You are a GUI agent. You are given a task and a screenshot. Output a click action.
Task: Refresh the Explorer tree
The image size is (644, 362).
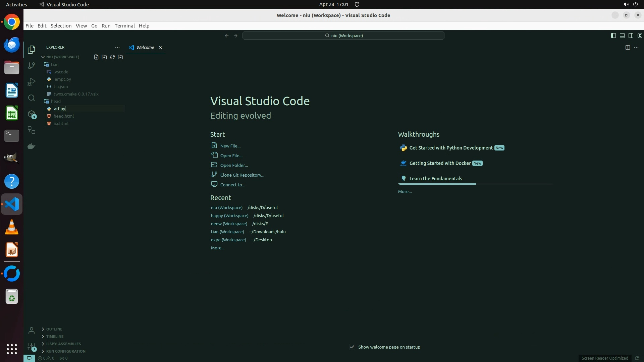tap(112, 57)
